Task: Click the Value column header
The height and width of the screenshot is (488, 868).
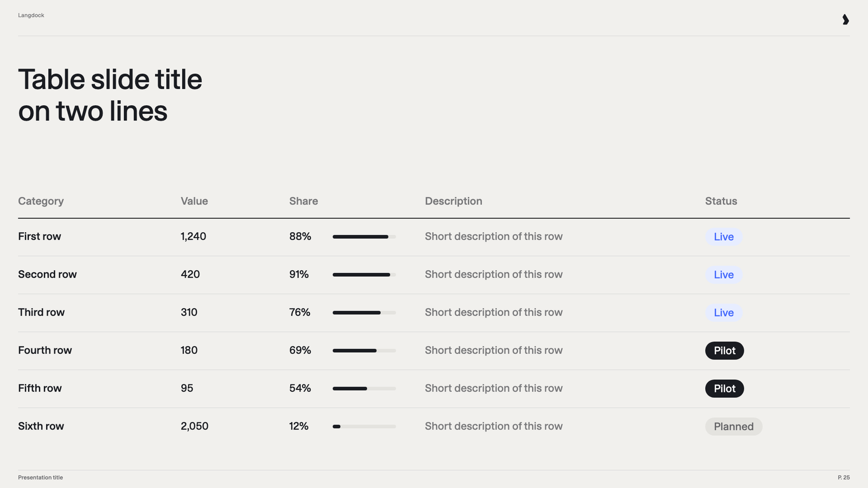Action: (x=194, y=201)
